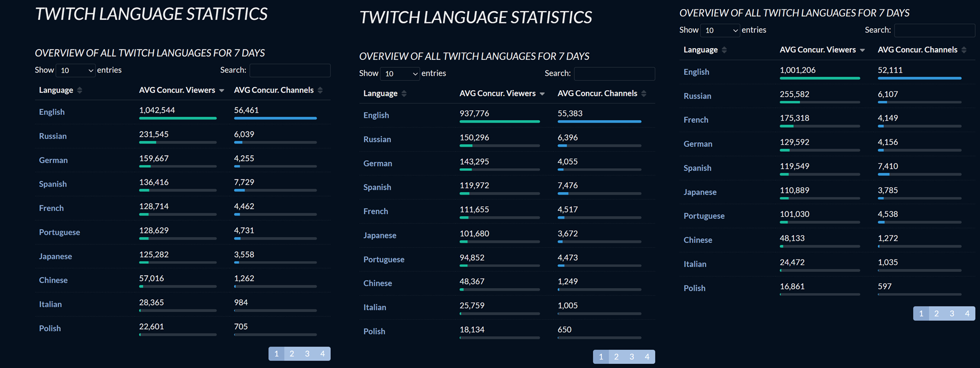Open Polish link beside 16,861 viewers
The image size is (980, 368).
[x=694, y=288]
